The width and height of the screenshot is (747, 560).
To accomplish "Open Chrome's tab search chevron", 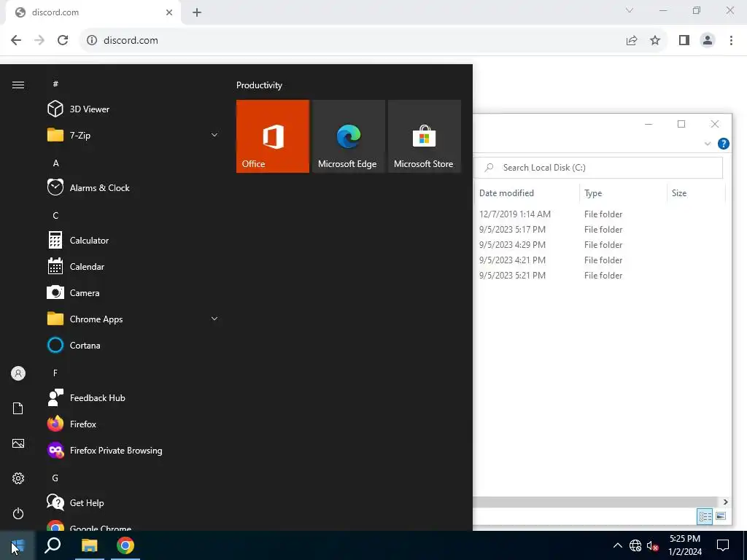I will 630,10.
